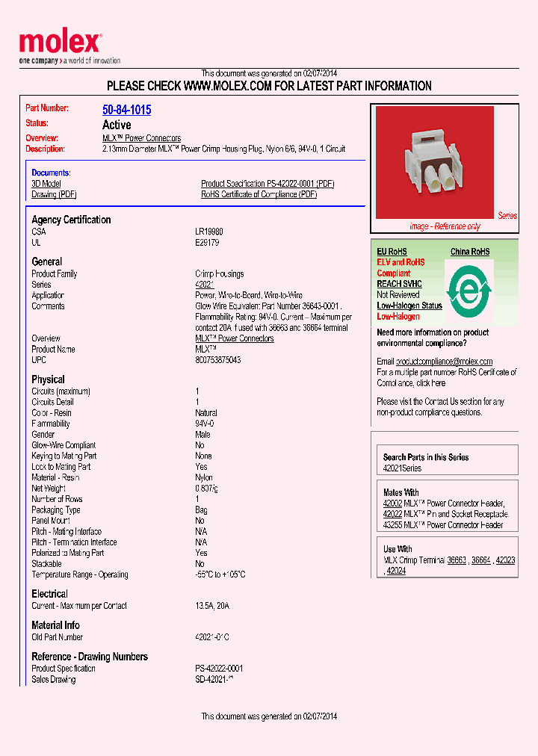Open the EU RoHS link
Viewport: 538px width, 756px height.
pyautogui.click(x=392, y=252)
